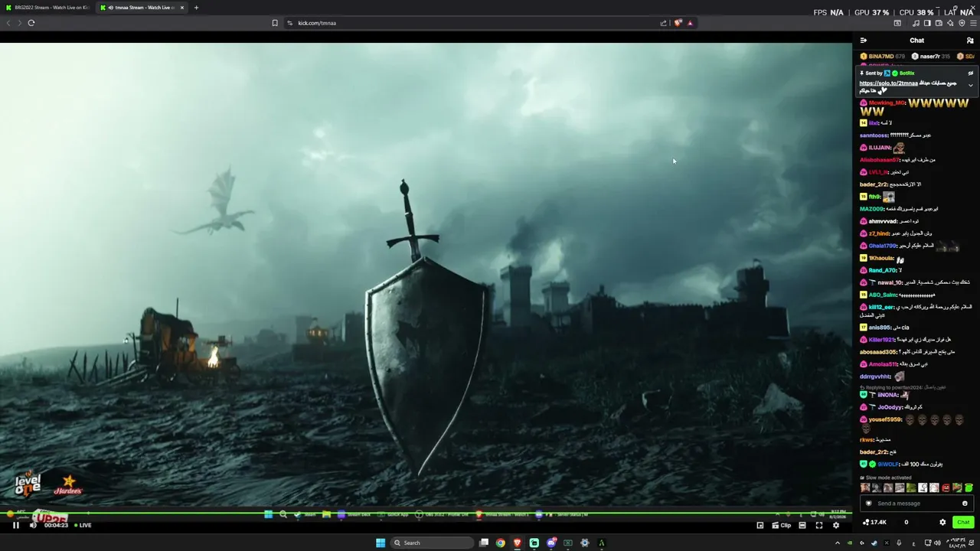Open system volume speaker icon

(x=937, y=543)
